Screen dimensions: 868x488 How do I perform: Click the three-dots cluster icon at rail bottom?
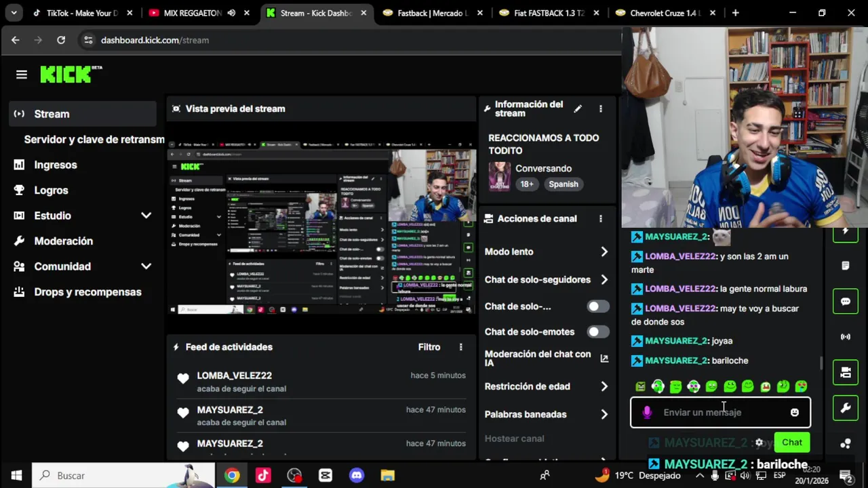[846, 444]
